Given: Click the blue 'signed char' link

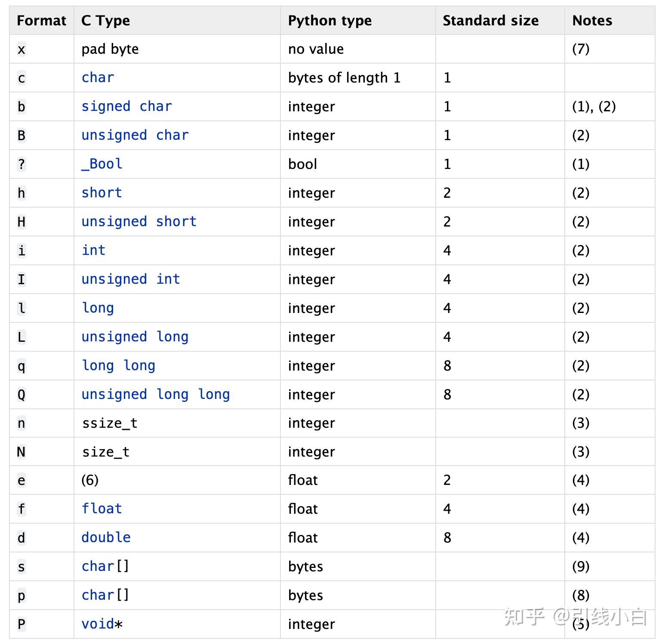Looking at the screenshot, I should tap(126, 106).
